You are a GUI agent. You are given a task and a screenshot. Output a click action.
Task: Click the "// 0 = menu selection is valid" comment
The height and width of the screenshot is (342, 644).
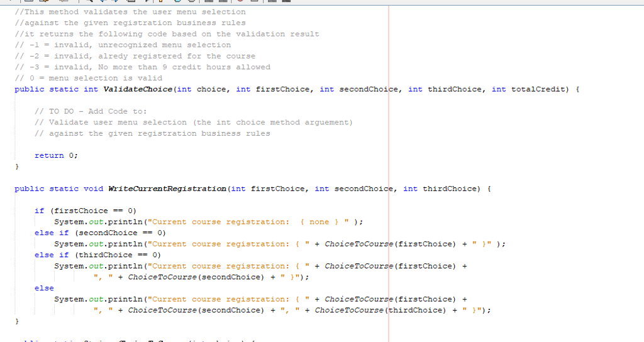[x=88, y=79]
